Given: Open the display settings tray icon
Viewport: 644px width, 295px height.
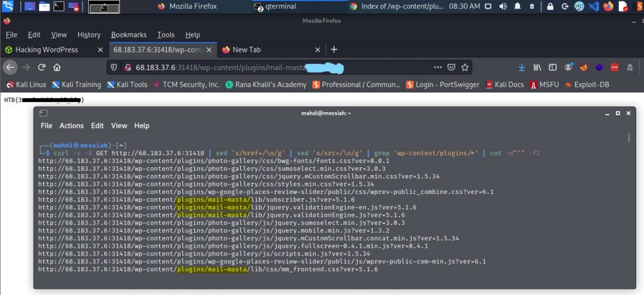Looking at the screenshot, I should pos(488,6).
